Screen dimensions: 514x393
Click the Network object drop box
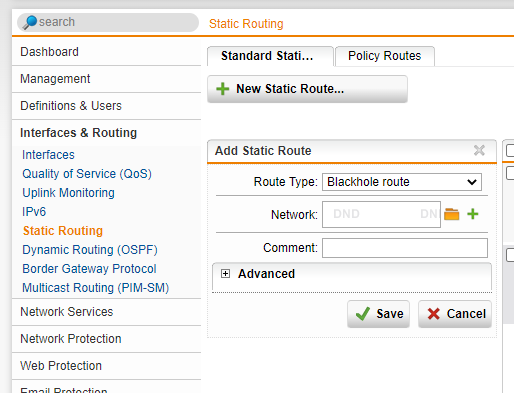381,214
